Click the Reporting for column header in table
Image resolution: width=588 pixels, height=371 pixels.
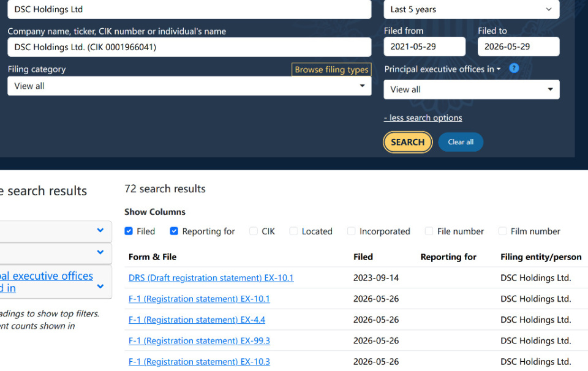(x=448, y=257)
